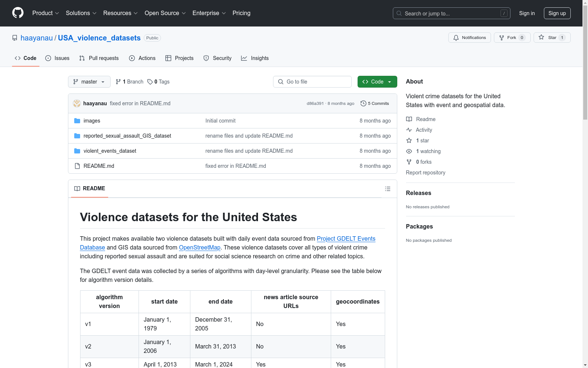Open haayanau owner profile link
The height and width of the screenshot is (368, 588).
(x=37, y=38)
